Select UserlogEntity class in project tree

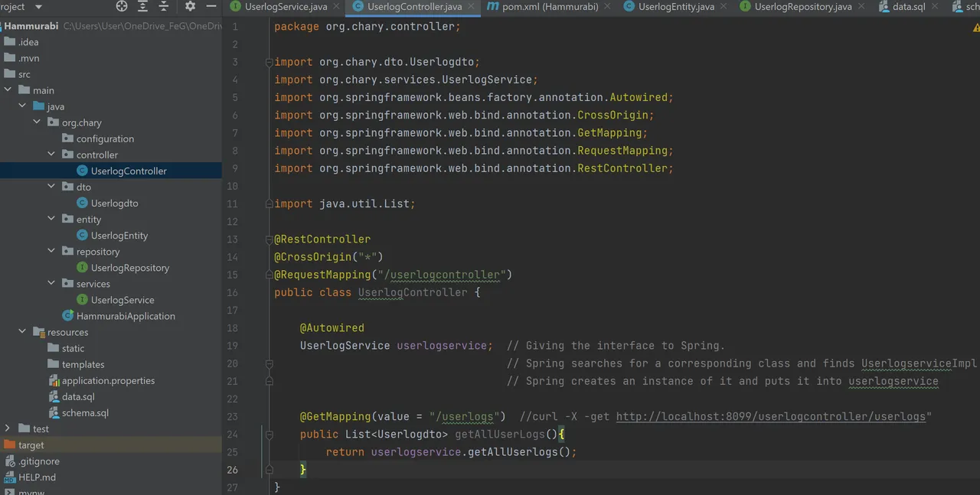tap(111, 236)
